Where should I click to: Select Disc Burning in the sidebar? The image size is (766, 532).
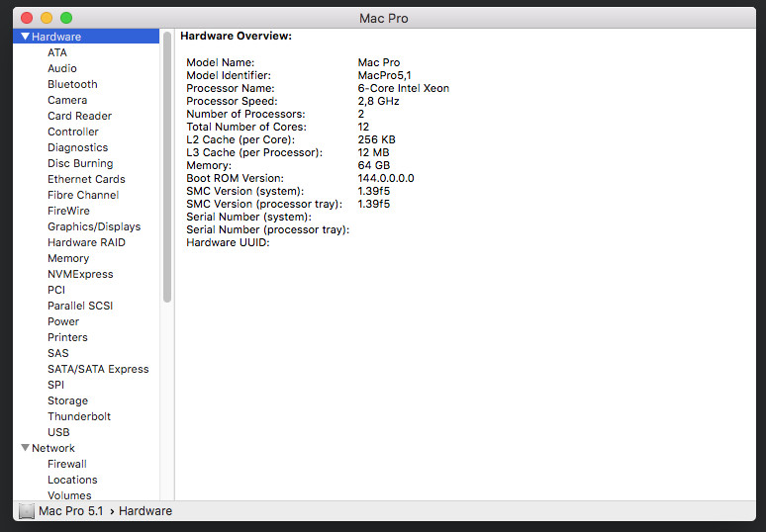click(80, 163)
